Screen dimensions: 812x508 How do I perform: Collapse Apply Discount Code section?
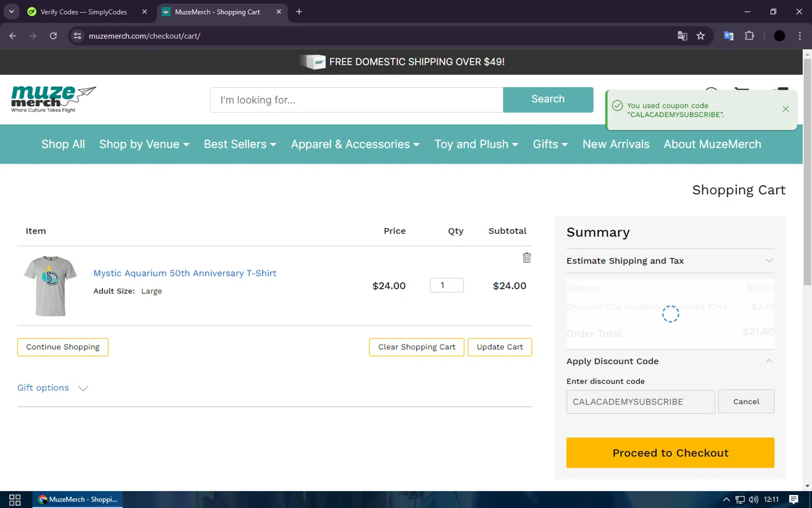(x=670, y=361)
